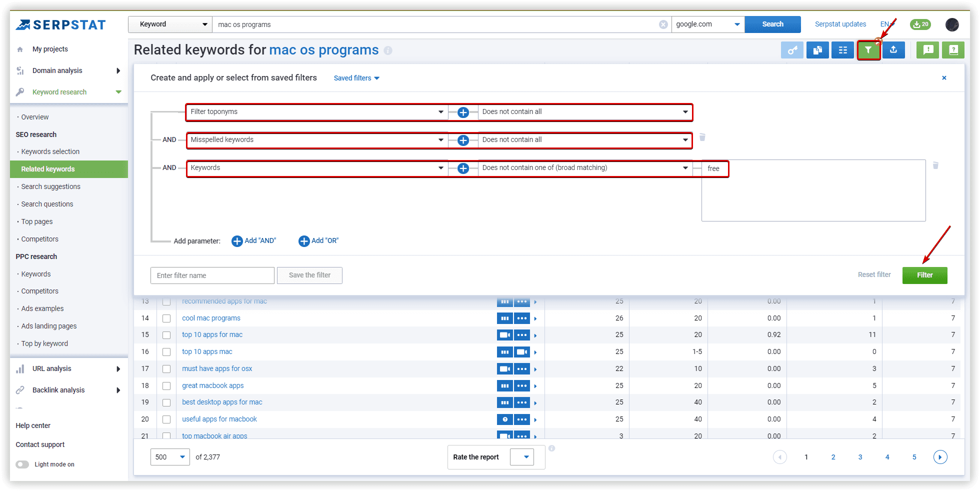Image resolution: width=980 pixels, height=491 pixels.
Task: Click Reset filter link
Action: tap(874, 275)
